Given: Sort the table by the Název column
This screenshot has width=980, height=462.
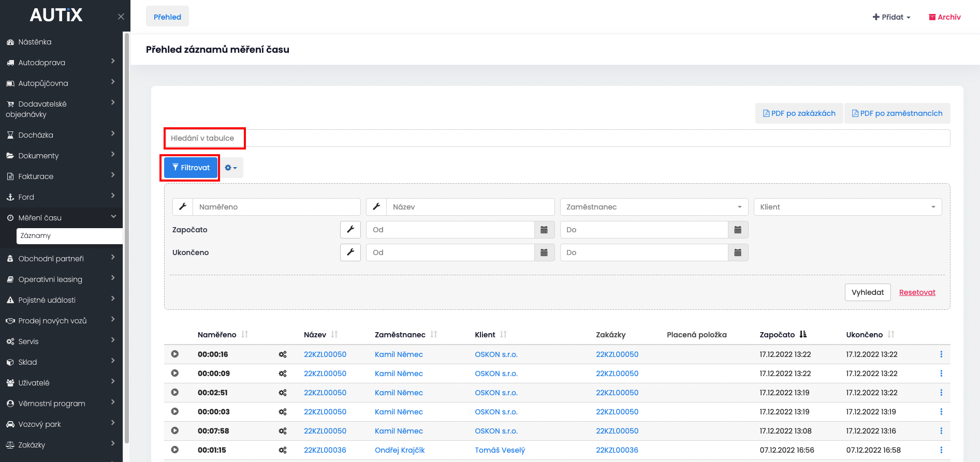Looking at the screenshot, I should pos(334,335).
